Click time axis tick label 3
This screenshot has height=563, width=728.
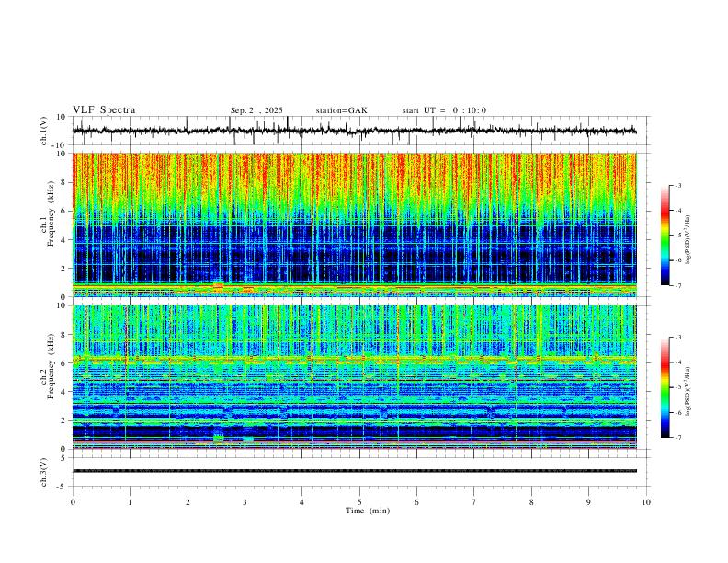245,502
